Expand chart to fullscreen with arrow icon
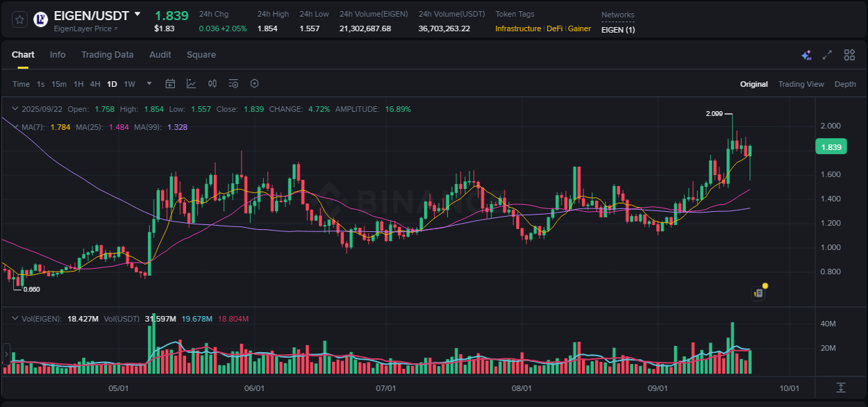 (827, 54)
